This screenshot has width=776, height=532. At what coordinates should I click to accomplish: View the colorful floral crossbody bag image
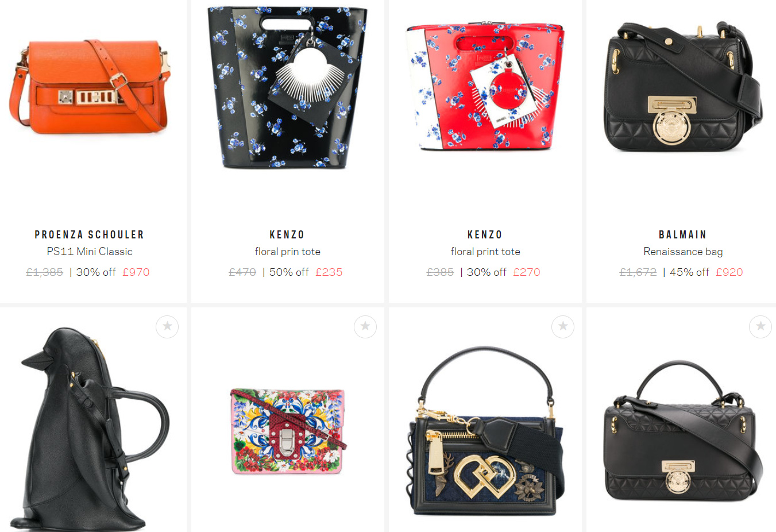(288, 431)
